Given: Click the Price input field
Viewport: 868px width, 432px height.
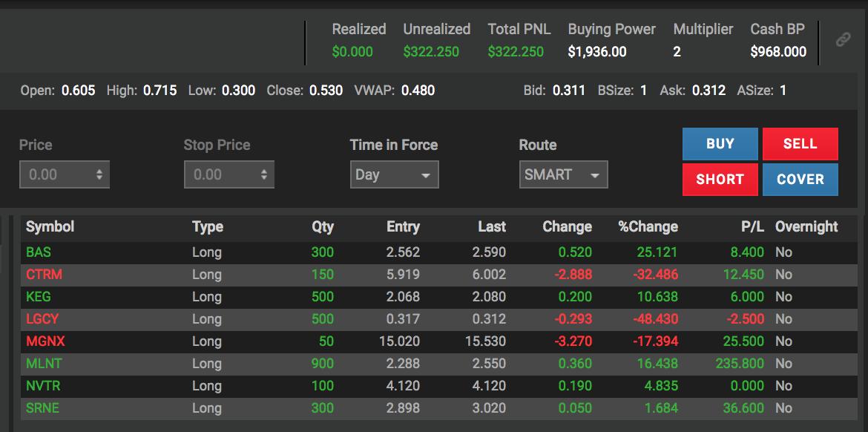Looking at the screenshot, I should click(65, 174).
